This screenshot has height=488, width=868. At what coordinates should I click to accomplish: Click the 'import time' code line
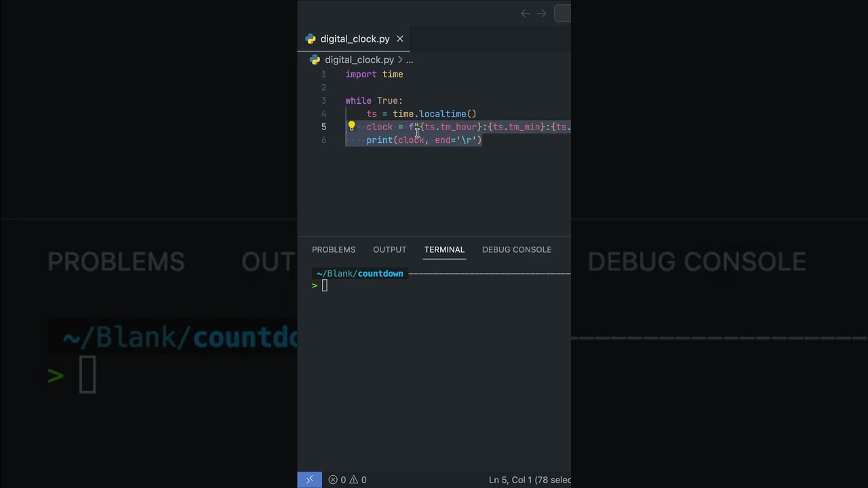[x=374, y=75]
